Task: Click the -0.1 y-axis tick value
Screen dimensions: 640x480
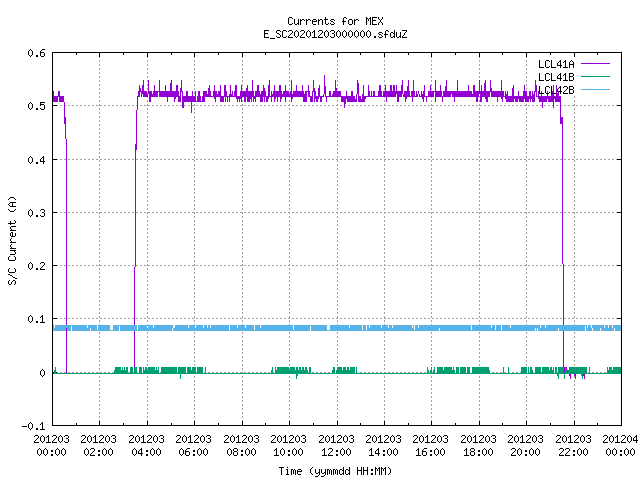Action: click(x=33, y=426)
